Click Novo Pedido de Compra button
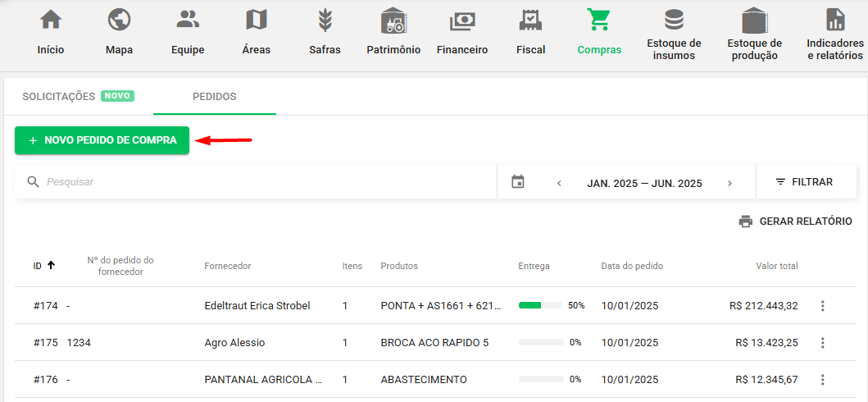The image size is (868, 402). coord(102,140)
